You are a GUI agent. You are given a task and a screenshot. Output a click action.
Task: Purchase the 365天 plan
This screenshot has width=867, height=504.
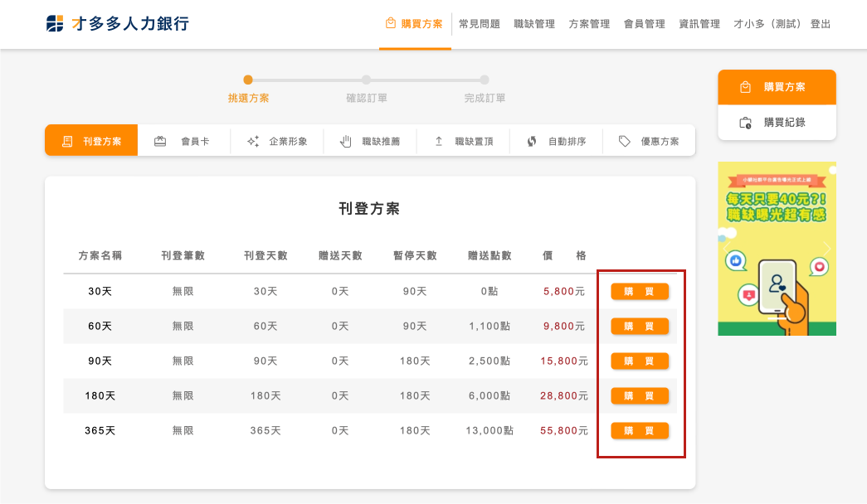pyautogui.click(x=640, y=430)
